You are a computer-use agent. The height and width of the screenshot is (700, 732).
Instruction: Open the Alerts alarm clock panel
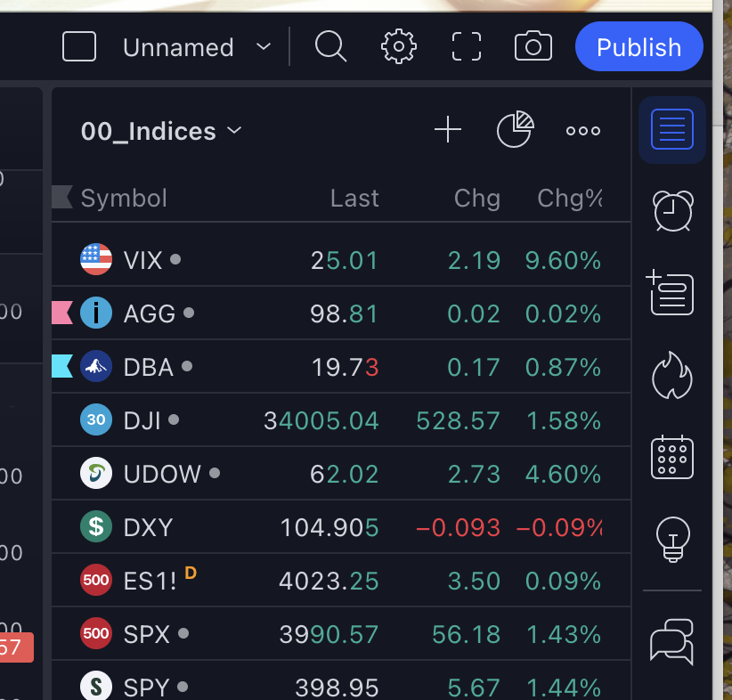[x=672, y=210]
